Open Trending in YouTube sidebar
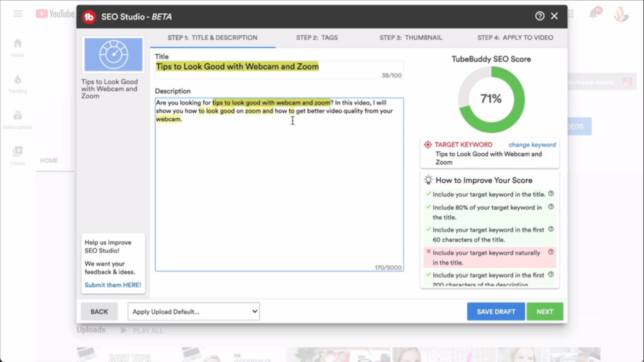This screenshot has height=362, width=644. [x=18, y=84]
